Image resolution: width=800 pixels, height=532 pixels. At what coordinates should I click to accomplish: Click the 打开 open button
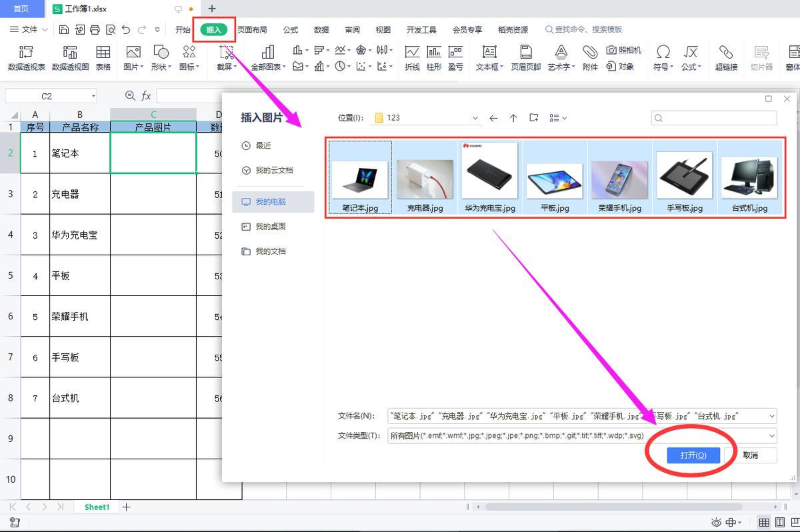[x=693, y=455]
